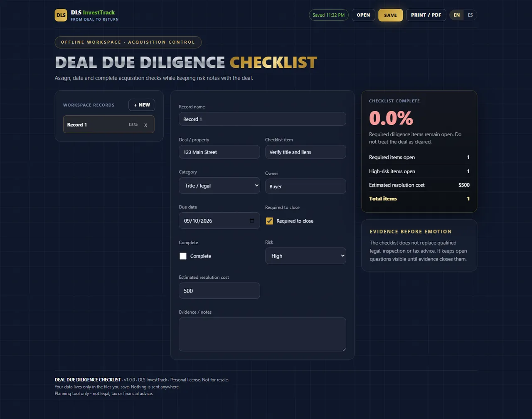Uncheck the Required to close checkbox

coord(269,221)
